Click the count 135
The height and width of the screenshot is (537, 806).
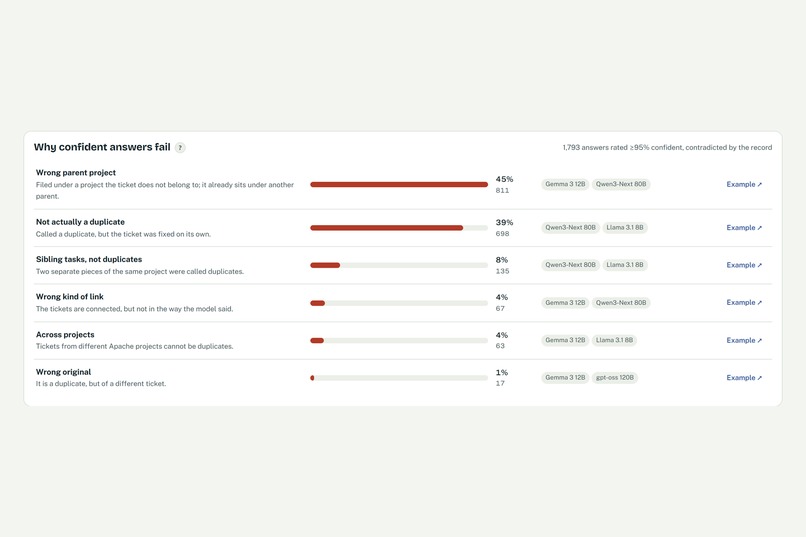click(502, 271)
